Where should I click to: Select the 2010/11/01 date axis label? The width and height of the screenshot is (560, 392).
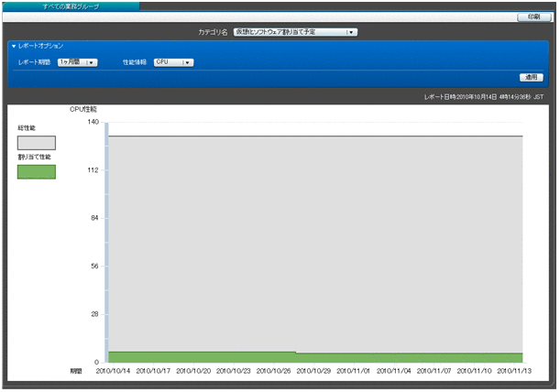tap(354, 371)
